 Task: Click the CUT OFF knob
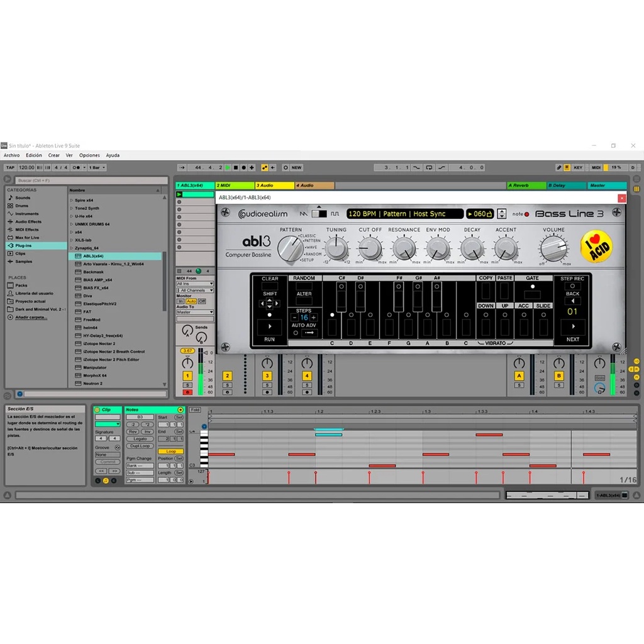click(x=370, y=249)
